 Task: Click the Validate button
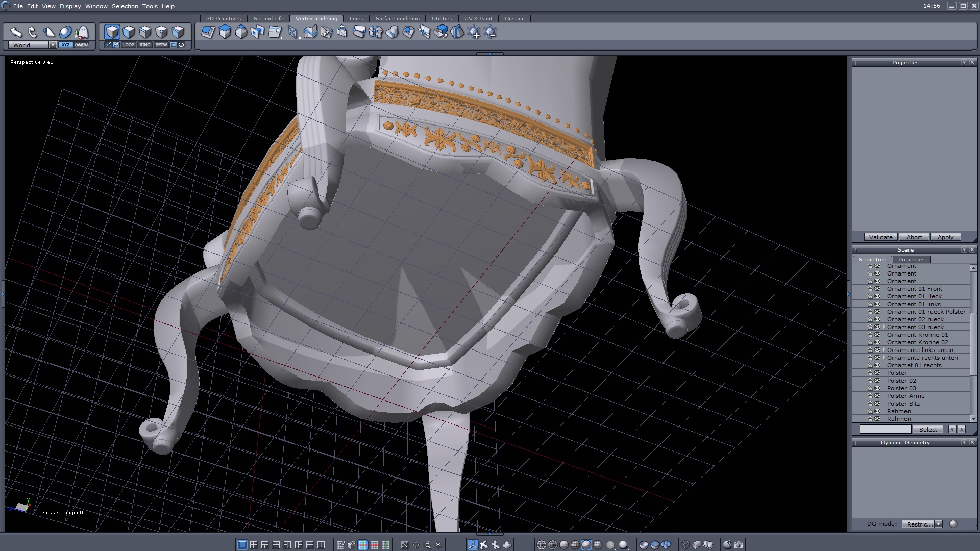click(880, 237)
